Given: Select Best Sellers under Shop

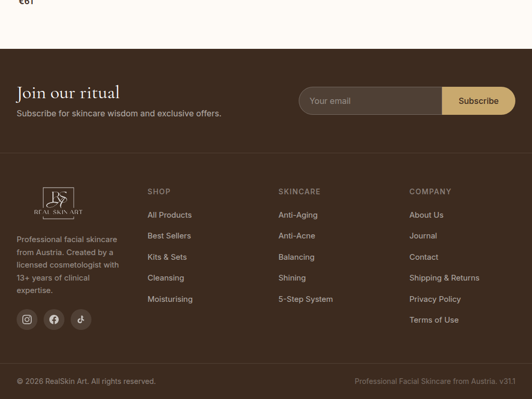Looking at the screenshot, I should click(169, 235).
